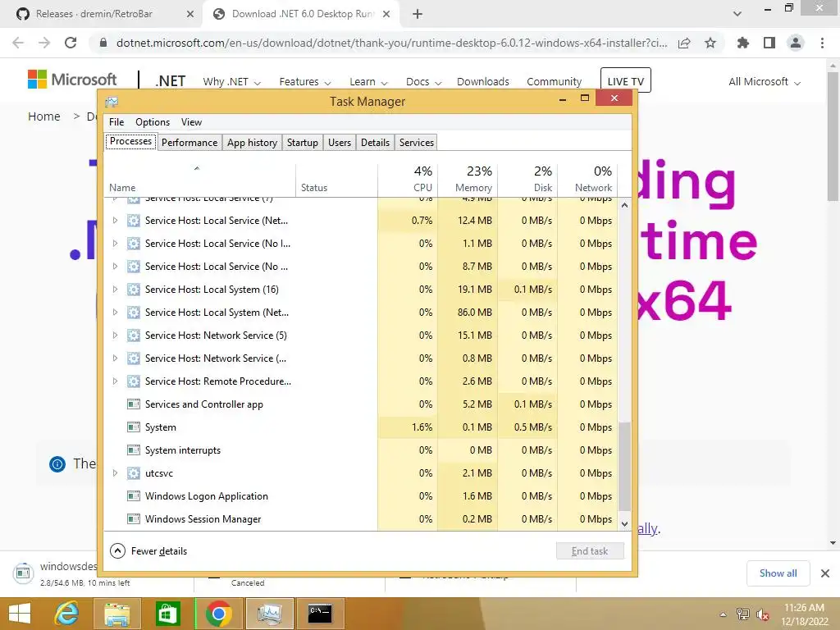840x630 pixels.
Task: Expand Service Host: Local Service (Net... row
Action: tap(115, 220)
